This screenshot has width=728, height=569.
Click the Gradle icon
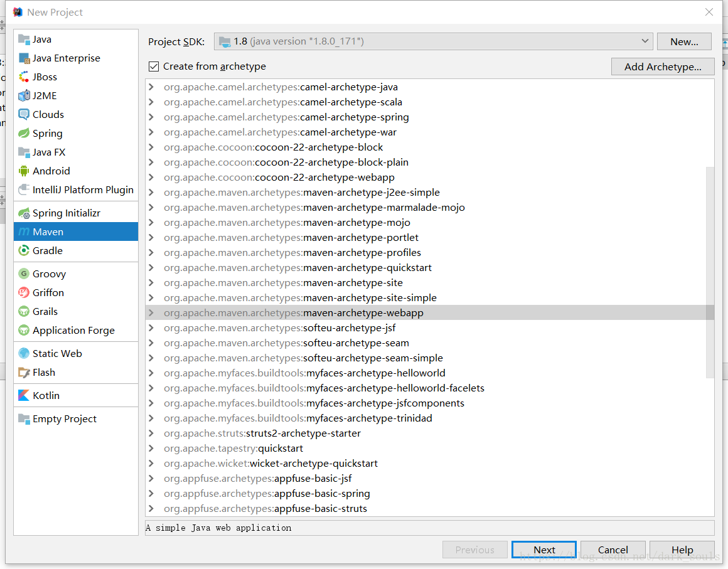click(24, 250)
